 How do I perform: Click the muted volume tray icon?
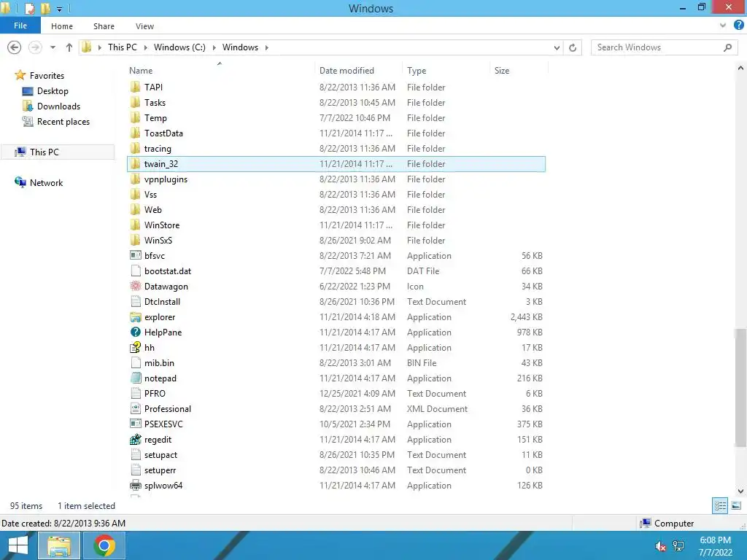[660, 546]
